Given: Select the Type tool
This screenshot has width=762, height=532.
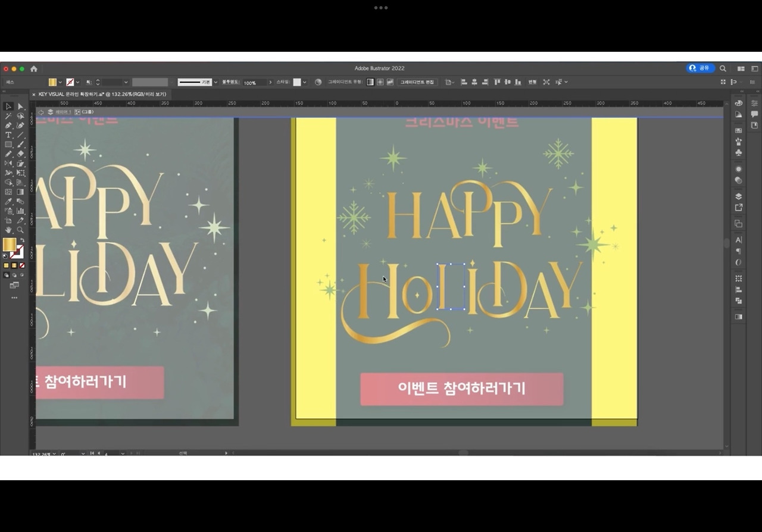Looking at the screenshot, I should [x=8, y=135].
